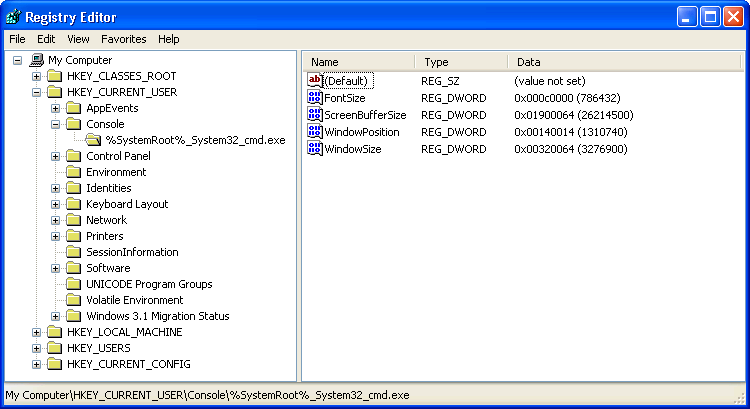
Task: Click the (Default) string value icon
Action: [x=315, y=81]
